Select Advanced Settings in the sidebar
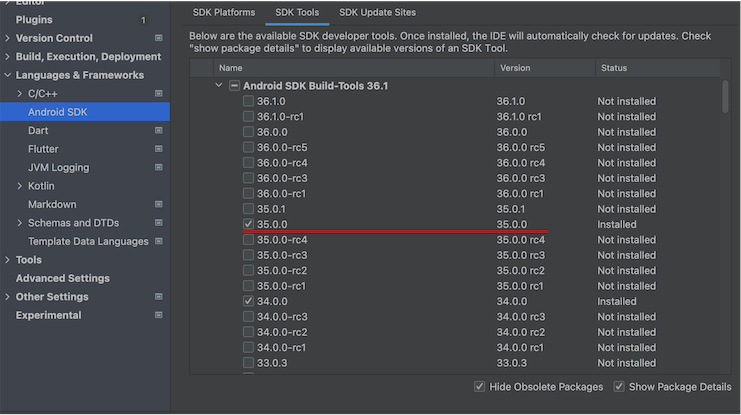This screenshot has width=741, height=415. (x=62, y=278)
